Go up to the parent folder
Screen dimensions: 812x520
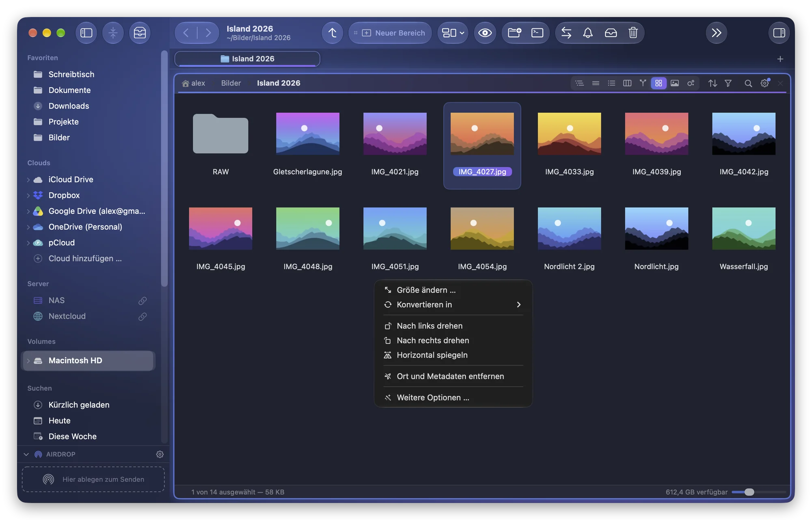click(x=332, y=33)
